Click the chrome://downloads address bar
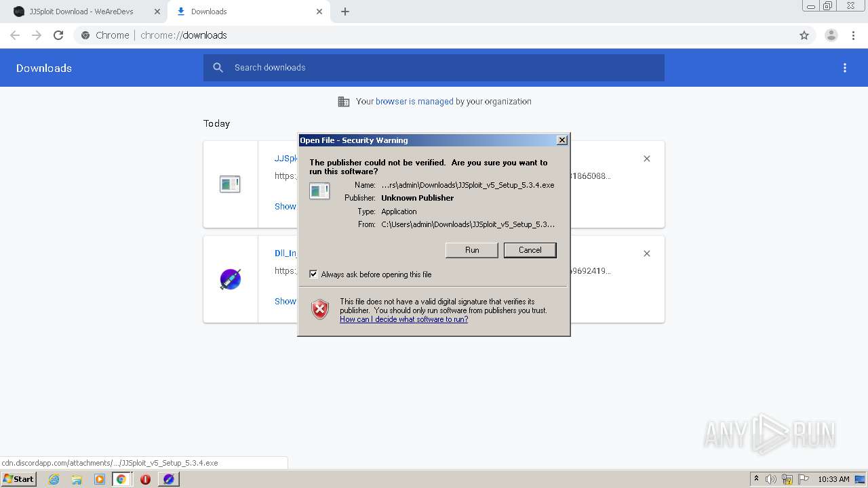Viewport: 868px width, 488px height. [434, 35]
